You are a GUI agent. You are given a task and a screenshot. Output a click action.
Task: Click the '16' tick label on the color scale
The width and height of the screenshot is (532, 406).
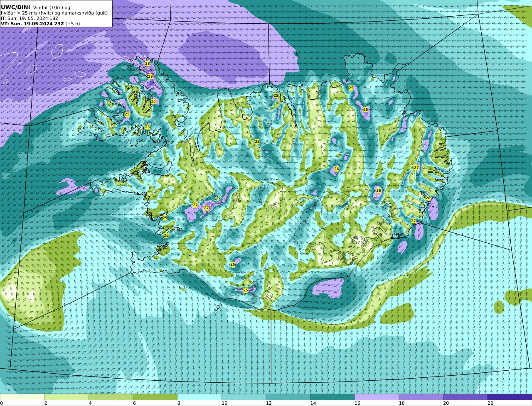tap(357, 403)
